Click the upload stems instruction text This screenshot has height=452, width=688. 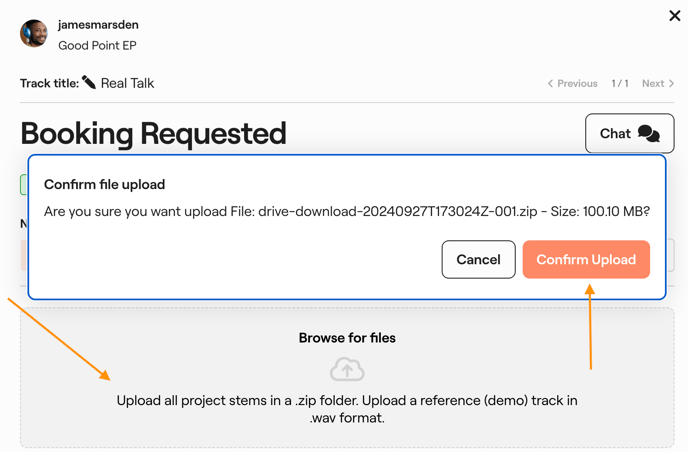pyautogui.click(x=347, y=409)
